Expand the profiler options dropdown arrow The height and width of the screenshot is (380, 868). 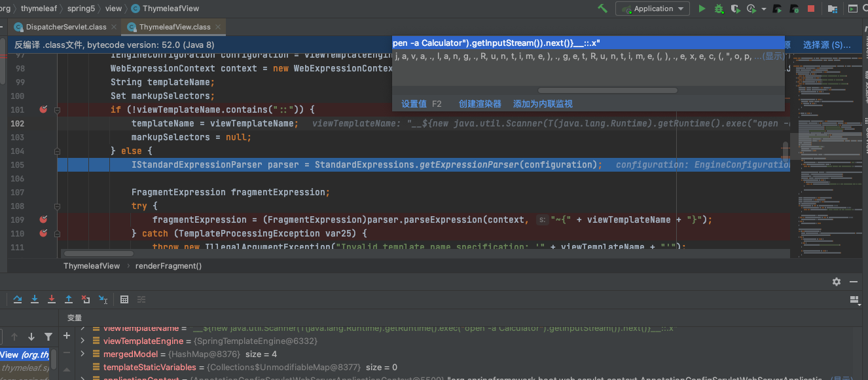[763, 9]
